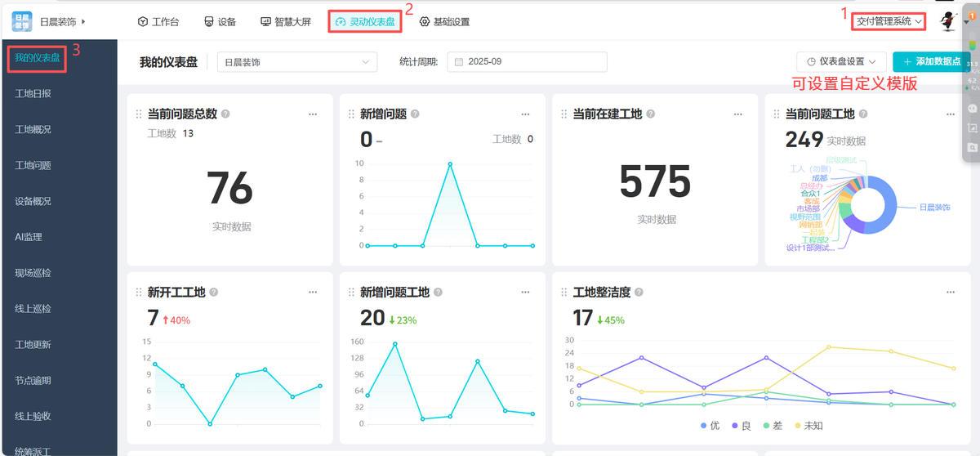
Task: Grab drag handle of 工地整洁度 card
Action: tap(564, 293)
